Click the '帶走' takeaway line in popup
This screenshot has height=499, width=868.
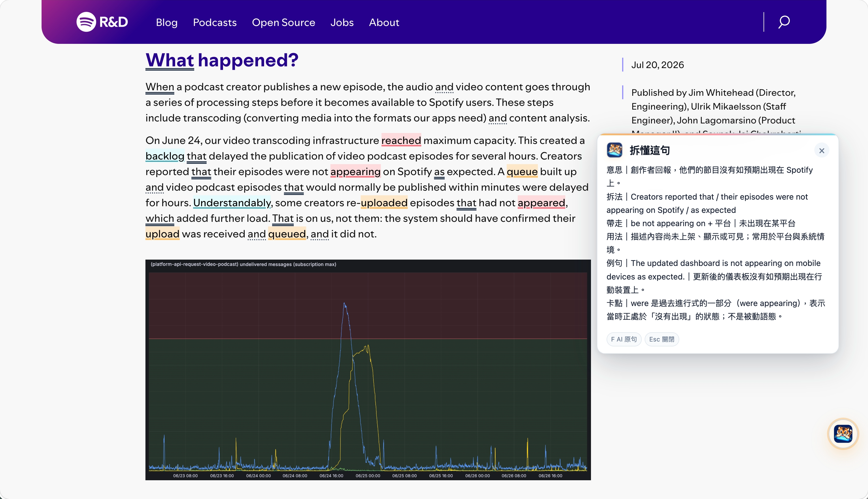701,224
